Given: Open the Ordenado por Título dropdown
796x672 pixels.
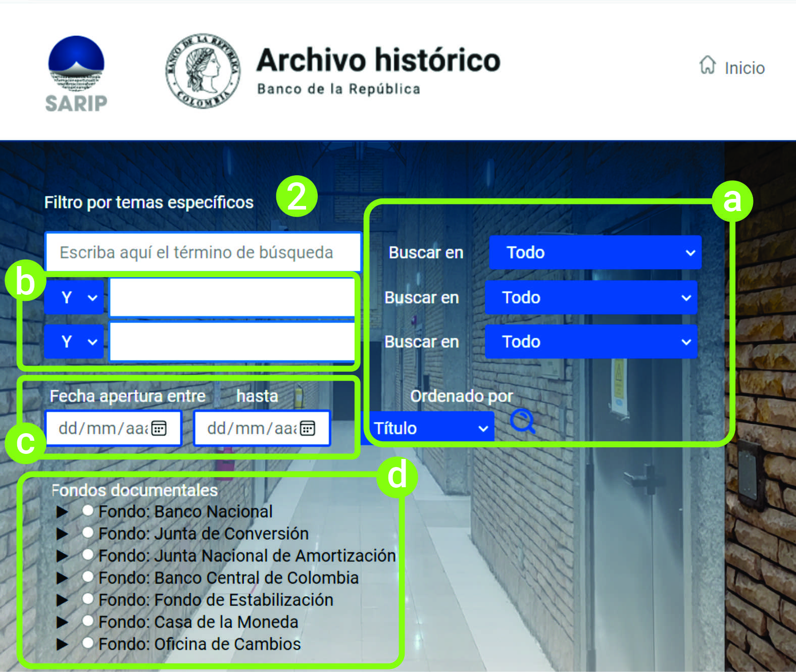Looking at the screenshot, I should (x=431, y=428).
